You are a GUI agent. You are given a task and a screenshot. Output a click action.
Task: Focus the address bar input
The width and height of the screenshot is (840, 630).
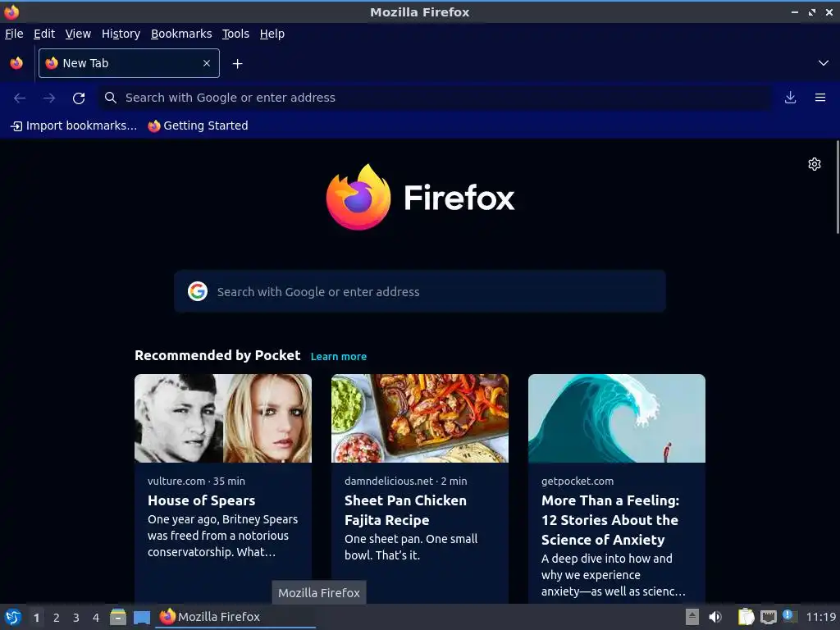tap(434, 98)
